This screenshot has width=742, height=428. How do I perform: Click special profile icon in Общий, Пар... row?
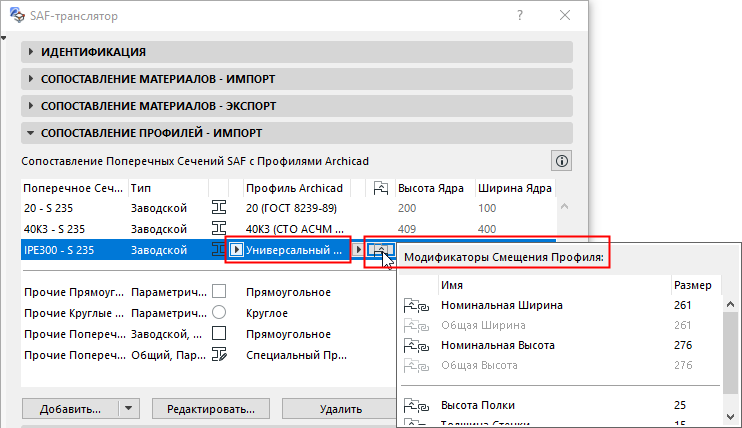point(219,354)
